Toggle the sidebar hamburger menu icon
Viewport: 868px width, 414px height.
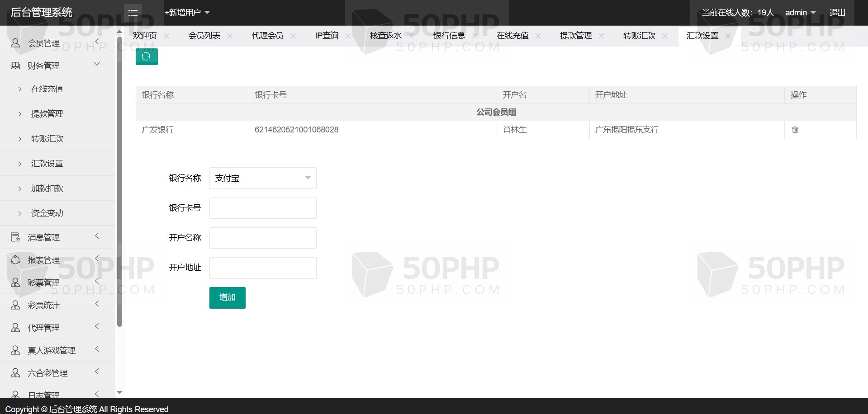(133, 13)
